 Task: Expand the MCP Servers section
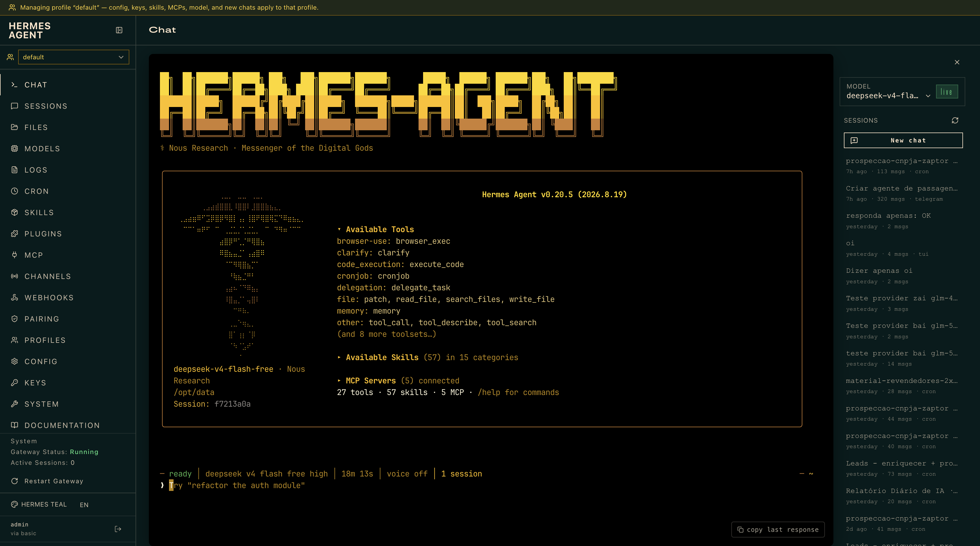398,381
